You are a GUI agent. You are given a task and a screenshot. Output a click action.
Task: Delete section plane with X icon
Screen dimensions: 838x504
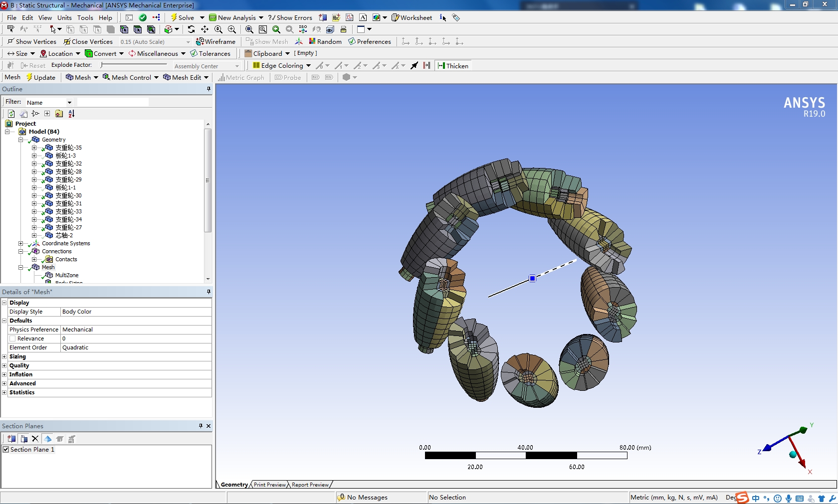(x=35, y=439)
